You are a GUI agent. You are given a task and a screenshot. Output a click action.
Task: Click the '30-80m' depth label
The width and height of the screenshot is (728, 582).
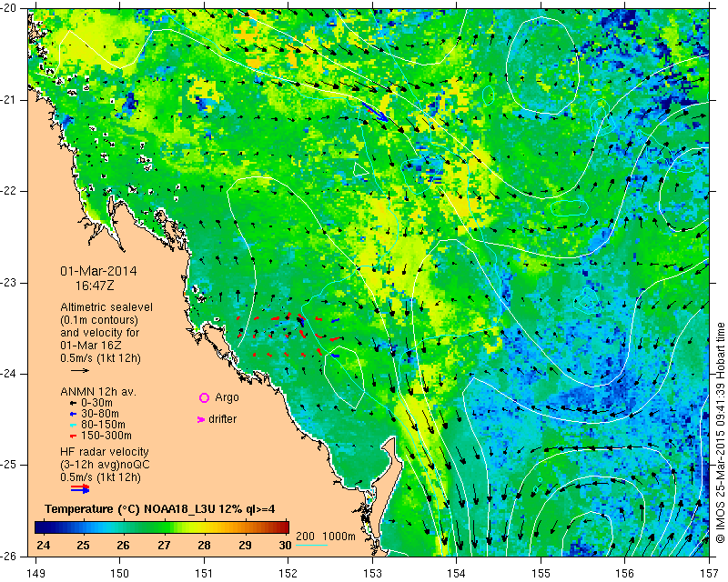tap(100, 414)
